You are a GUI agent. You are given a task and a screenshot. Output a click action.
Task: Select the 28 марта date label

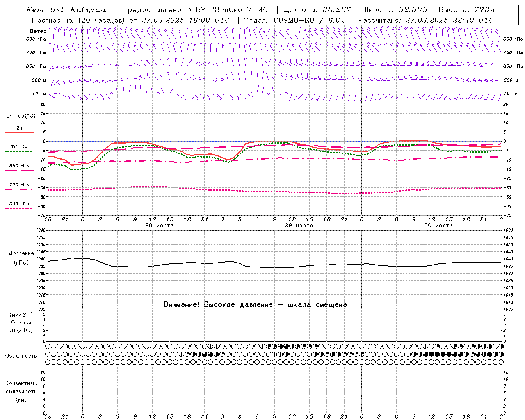coord(160,226)
